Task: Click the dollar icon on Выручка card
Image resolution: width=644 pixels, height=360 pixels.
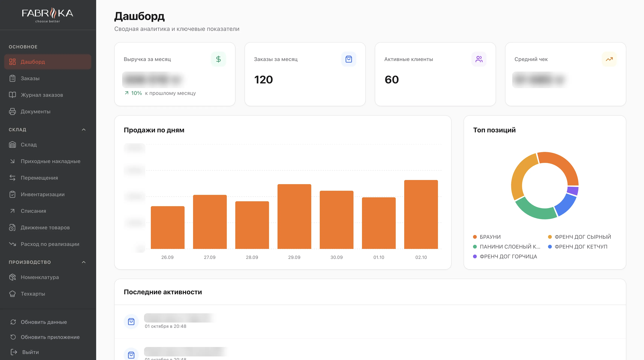Action: [x=218, y=59]
